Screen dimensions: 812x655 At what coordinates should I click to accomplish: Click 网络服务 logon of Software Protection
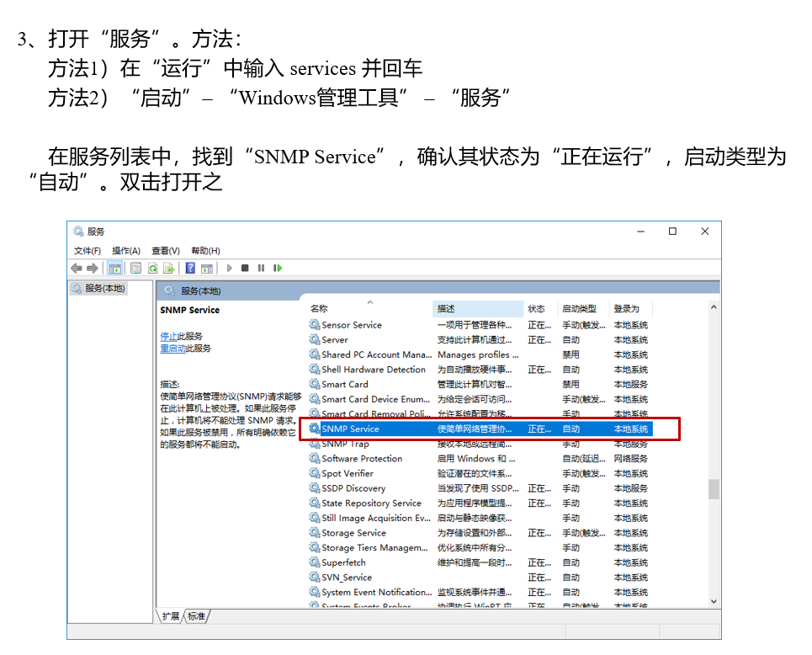click(631, 459)
